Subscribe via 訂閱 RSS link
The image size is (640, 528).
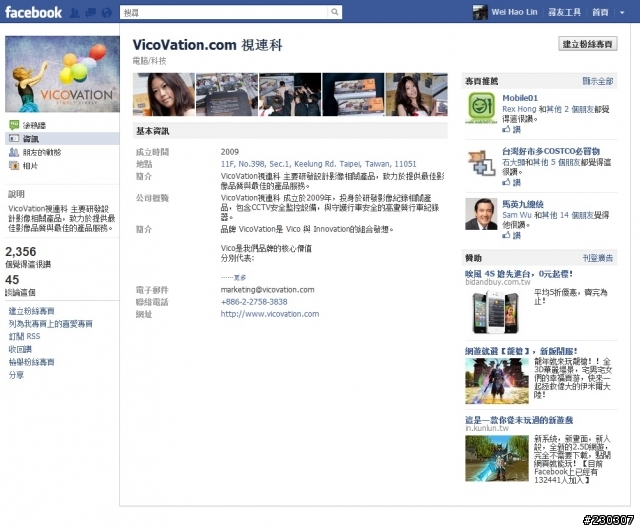pyautogui.click(x=24, y=336)
